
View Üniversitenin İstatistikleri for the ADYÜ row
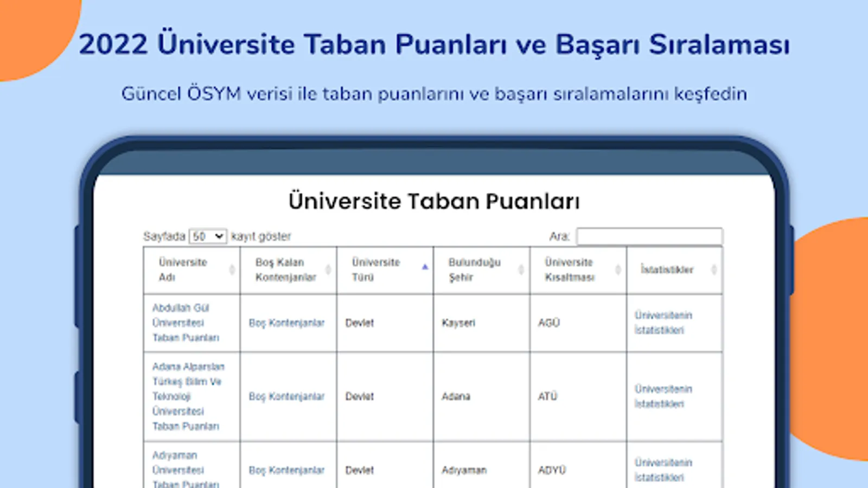[663, 470]
